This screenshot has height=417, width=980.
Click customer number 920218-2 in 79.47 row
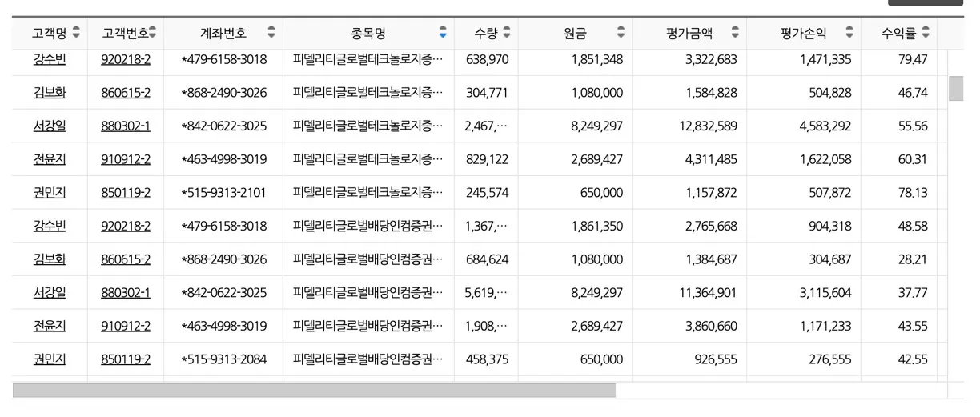click(x=126, y=59)
